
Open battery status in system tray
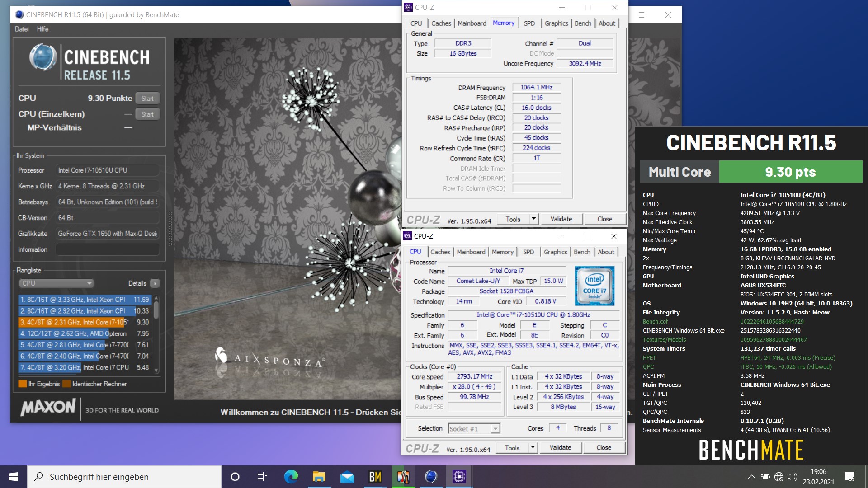[765, 477]
